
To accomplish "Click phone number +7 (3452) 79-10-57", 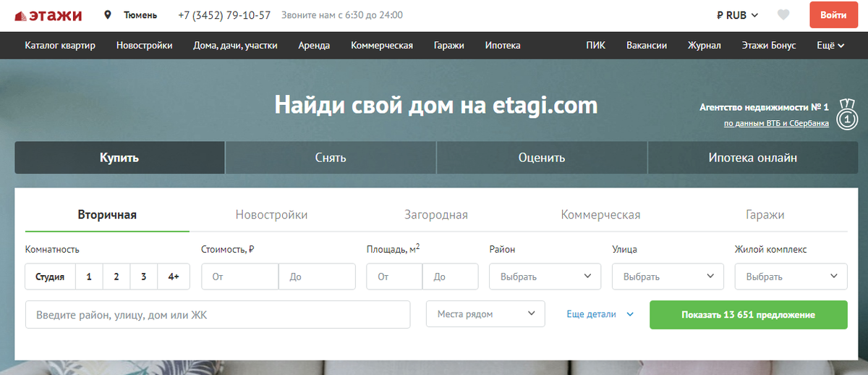I will click(224, 14).
